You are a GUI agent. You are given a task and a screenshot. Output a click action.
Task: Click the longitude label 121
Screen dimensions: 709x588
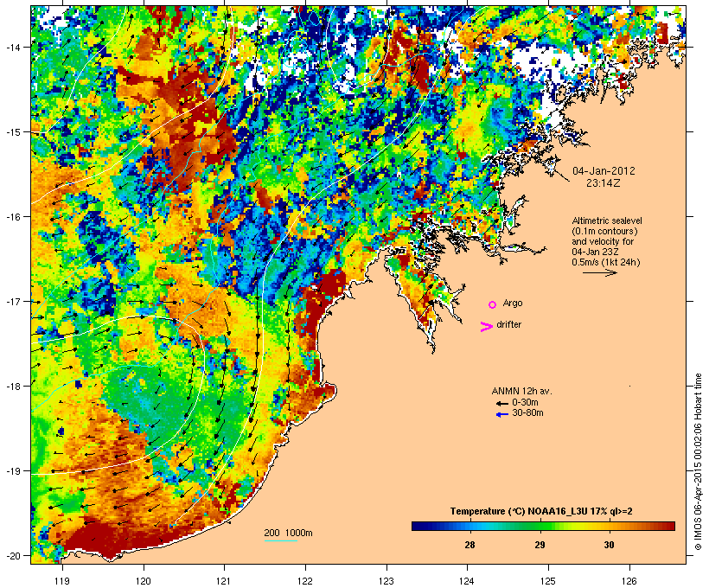[x=224, y=581]
